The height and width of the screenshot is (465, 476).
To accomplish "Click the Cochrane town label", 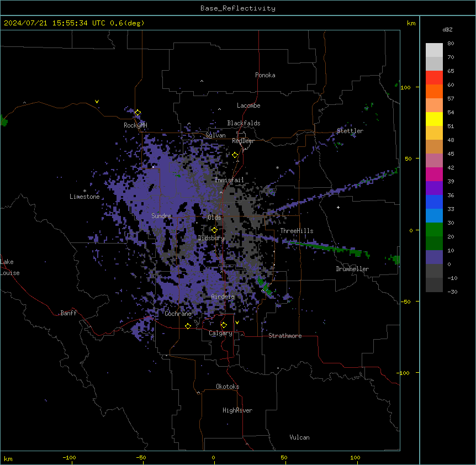I will click(x=178, y=314).
